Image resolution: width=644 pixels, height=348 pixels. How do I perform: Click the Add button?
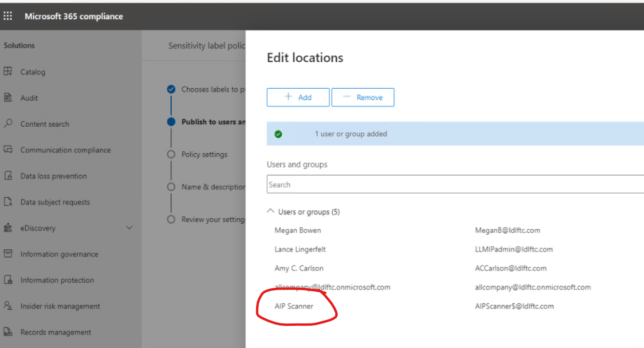(298, 97)
